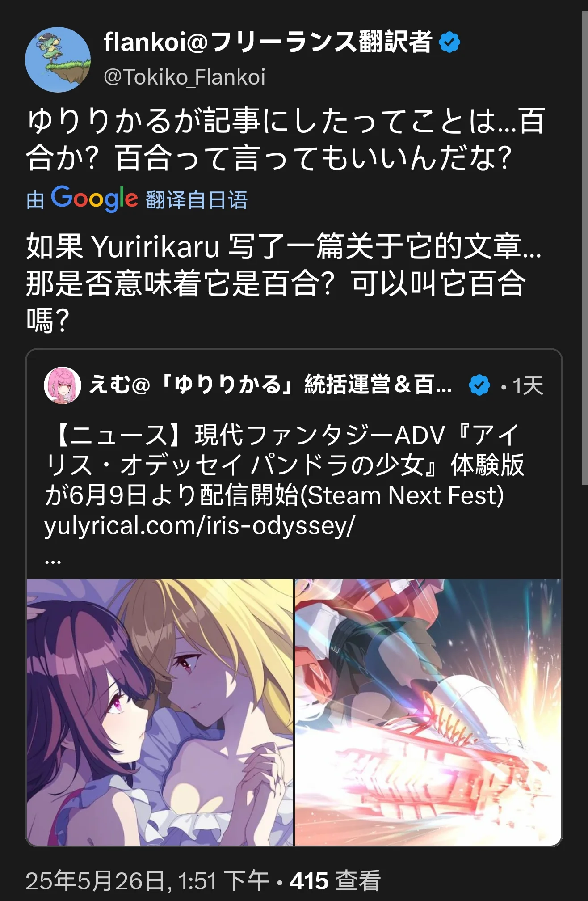Open the 415 查看 view count
The width and height of the screenshot is (588, 901).
pyautogui.click(x=335, y=880)
